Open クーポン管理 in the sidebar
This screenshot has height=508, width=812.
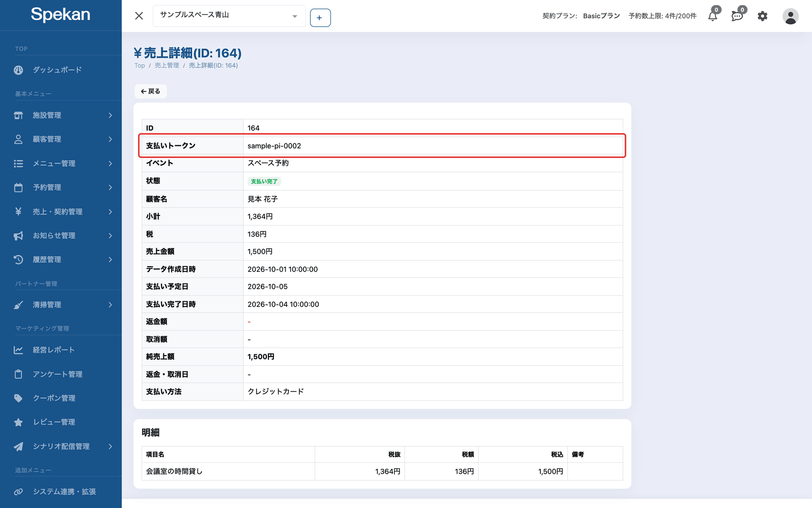[54, 398]
